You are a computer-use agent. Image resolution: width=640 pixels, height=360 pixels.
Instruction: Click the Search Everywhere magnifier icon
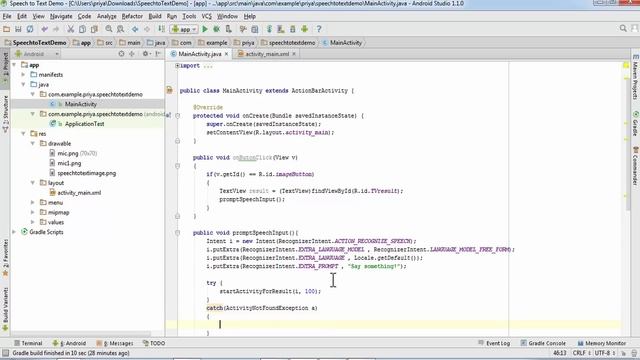[623, 28]
